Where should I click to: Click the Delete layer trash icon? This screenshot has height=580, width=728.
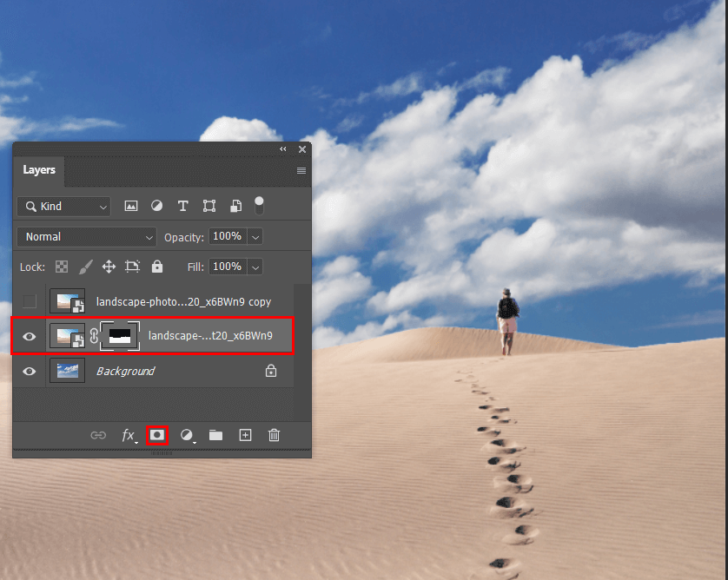coord(274,435)
